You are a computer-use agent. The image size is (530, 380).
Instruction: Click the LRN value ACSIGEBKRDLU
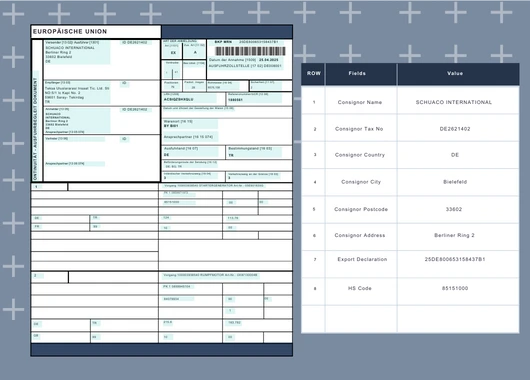click(x=178, y=100)
